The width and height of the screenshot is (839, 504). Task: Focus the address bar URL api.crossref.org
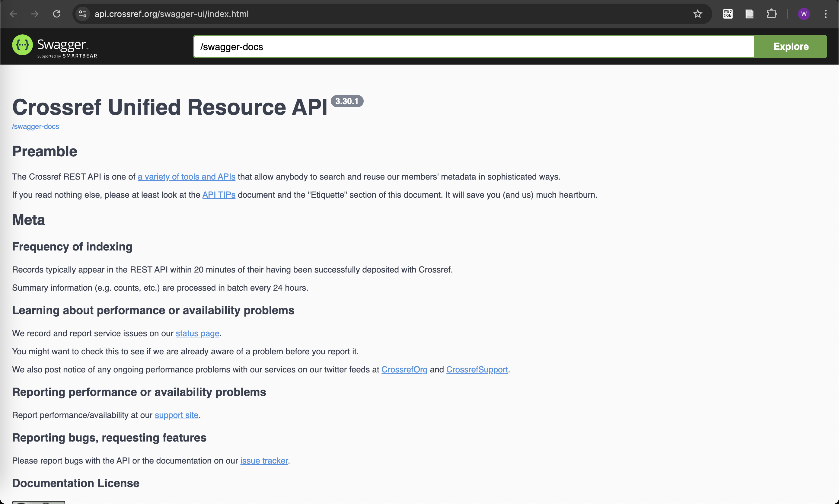pyautogui.click(x=171, y=14)
